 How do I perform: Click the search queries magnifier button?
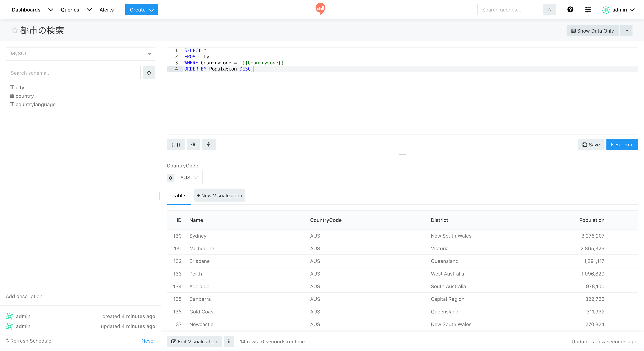[x=549, y=10]
